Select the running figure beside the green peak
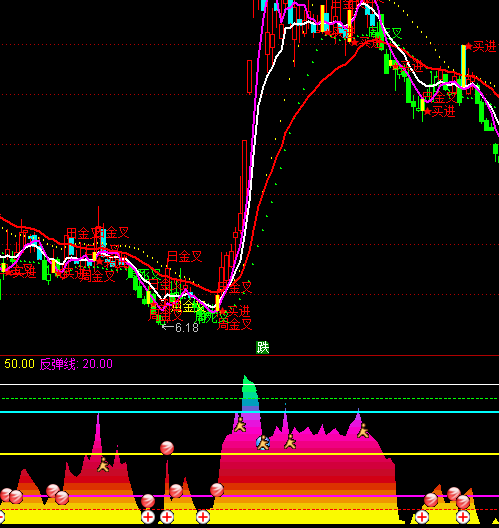The height and width of the screenshot is (528, 499). tap(240, 425)
